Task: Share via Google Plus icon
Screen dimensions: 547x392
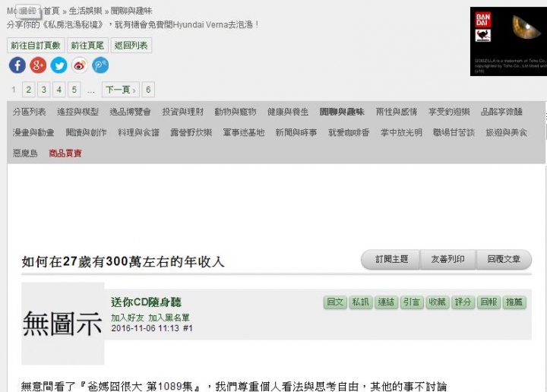Action: pos(38,65)
